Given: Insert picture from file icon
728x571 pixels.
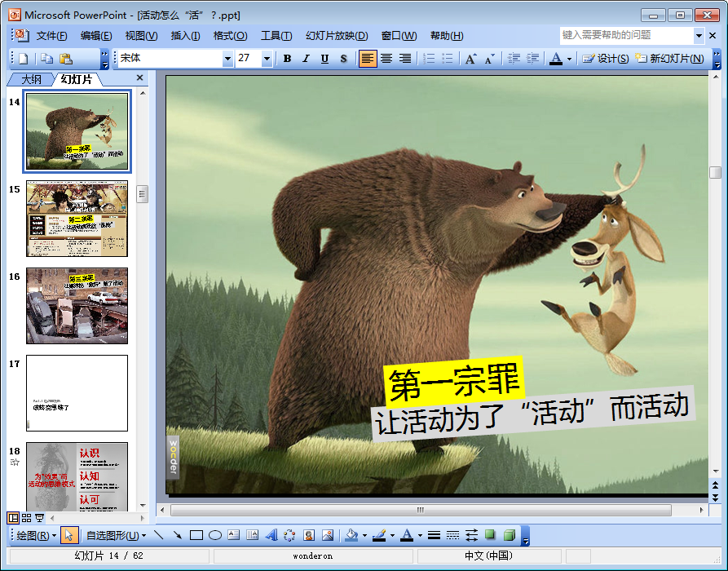Looking at the screenshot, I should [328, 535].
